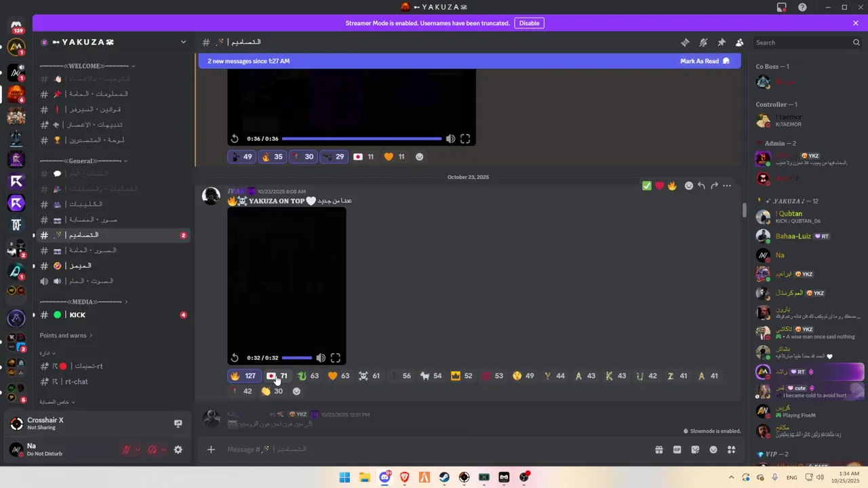The height and width of the screenshot is (488, 868).
Task: Toggle the orange heart reaction count 63
Action: [x=338, y=375]
